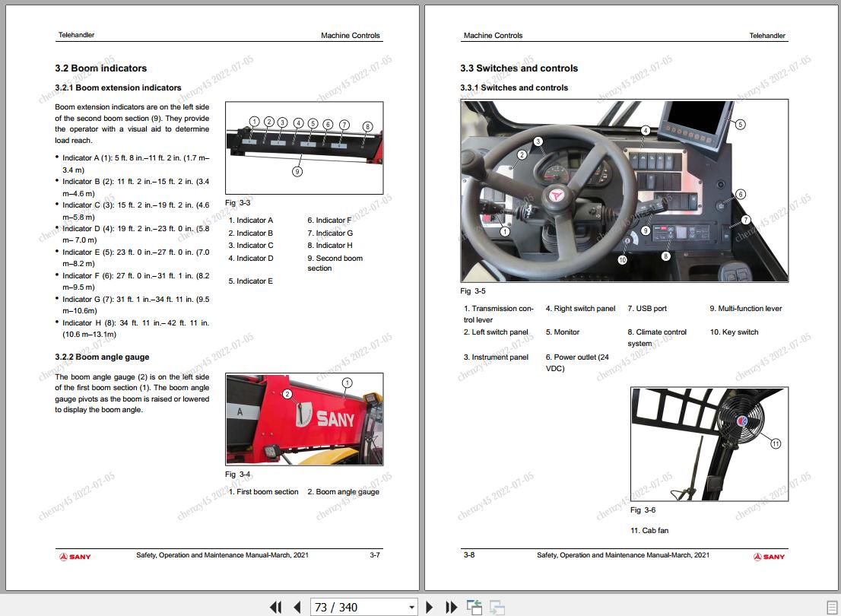This screenshot has width=841, height=616.
Task: Click the Machine Controls header on left page
Action: click(351, 36)
